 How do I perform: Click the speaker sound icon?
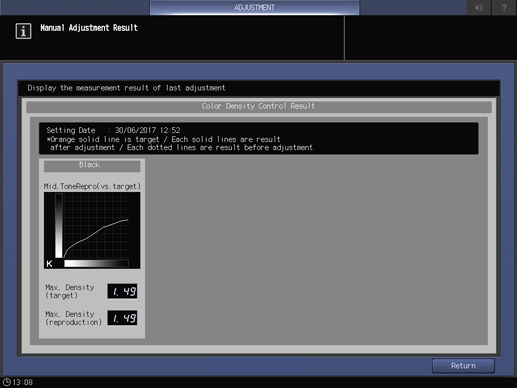[479, 7]
